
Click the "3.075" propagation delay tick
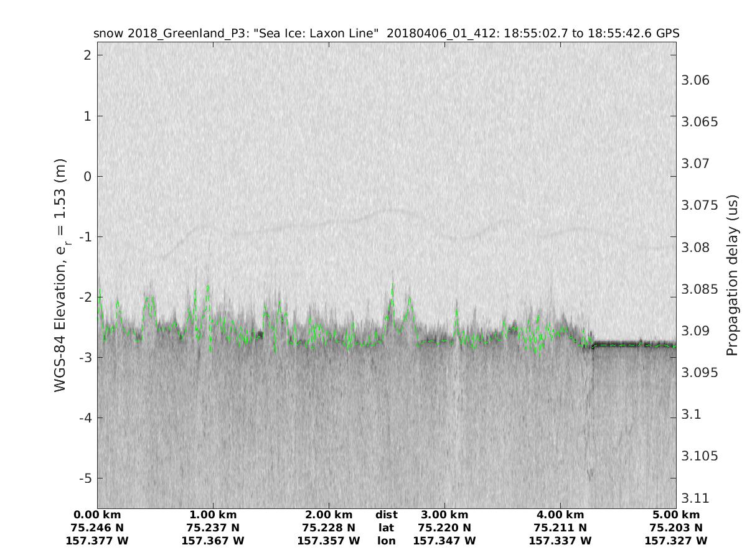(698, 205)
